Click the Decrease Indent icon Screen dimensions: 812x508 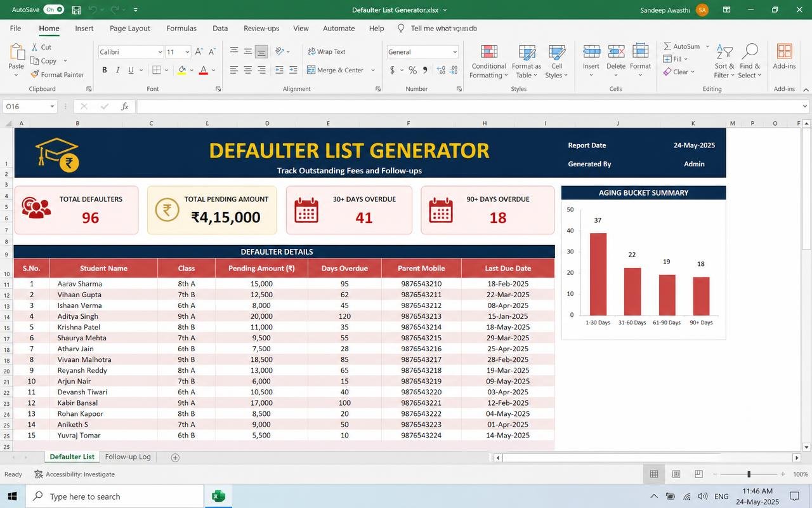pyautogui.click(x=278, y=70)
